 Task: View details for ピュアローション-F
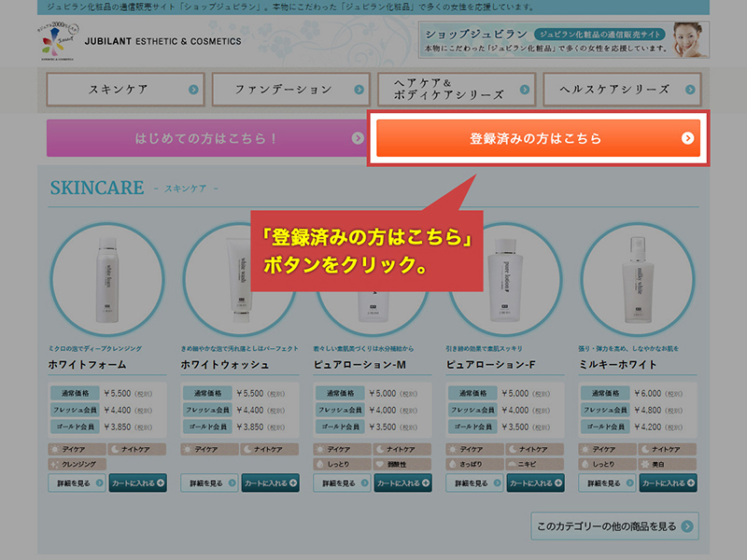pyautogui.click(x=474, y=483)
